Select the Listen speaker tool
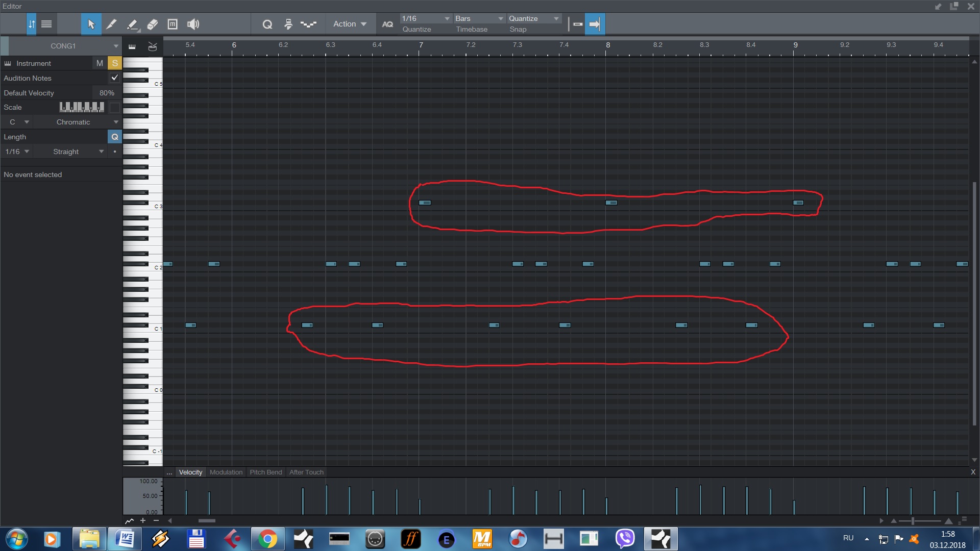This screenshot has height=551, width=980. [x=193, y=24]
